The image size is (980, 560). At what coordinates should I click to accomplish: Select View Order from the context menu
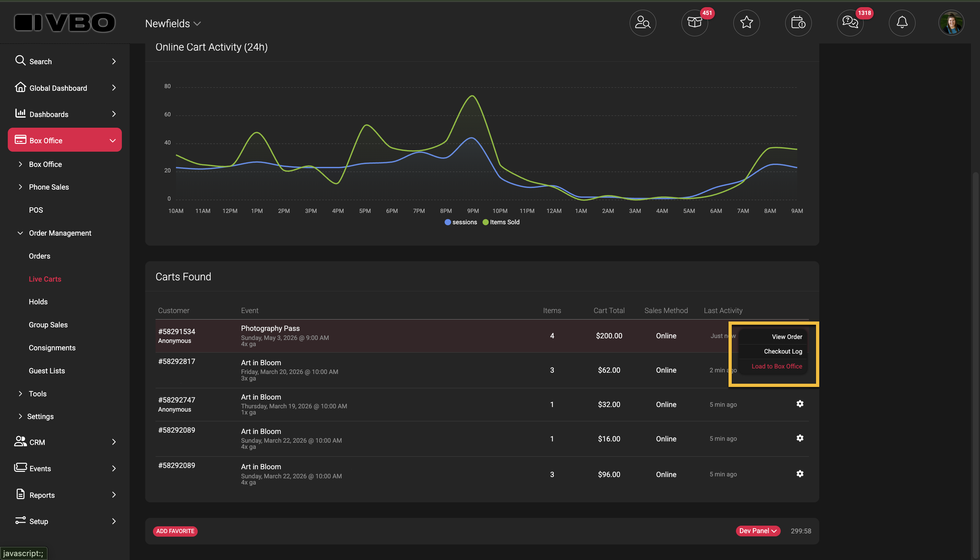[x=787, y=337]
